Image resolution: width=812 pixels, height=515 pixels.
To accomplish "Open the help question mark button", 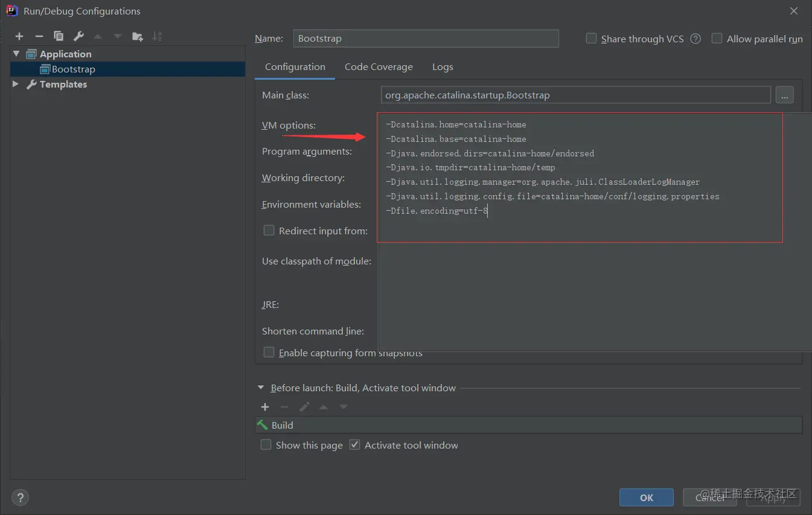I will click(20, 497).
